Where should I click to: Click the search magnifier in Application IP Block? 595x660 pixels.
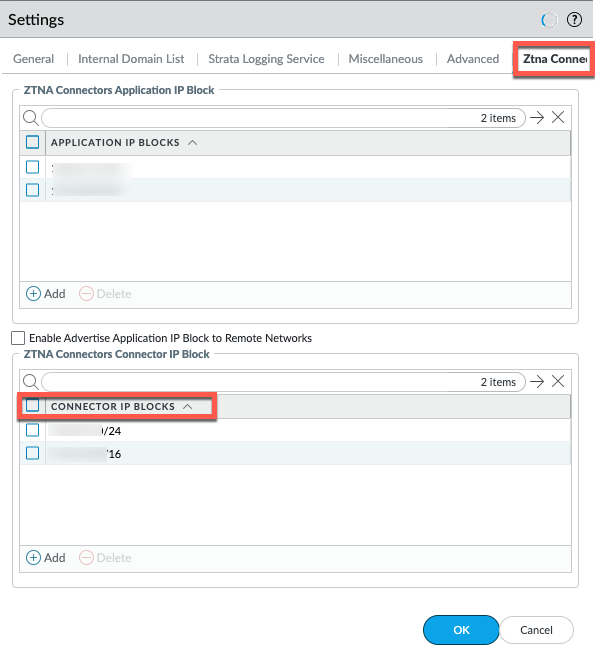pyautogui.click(x=31, y=118)
